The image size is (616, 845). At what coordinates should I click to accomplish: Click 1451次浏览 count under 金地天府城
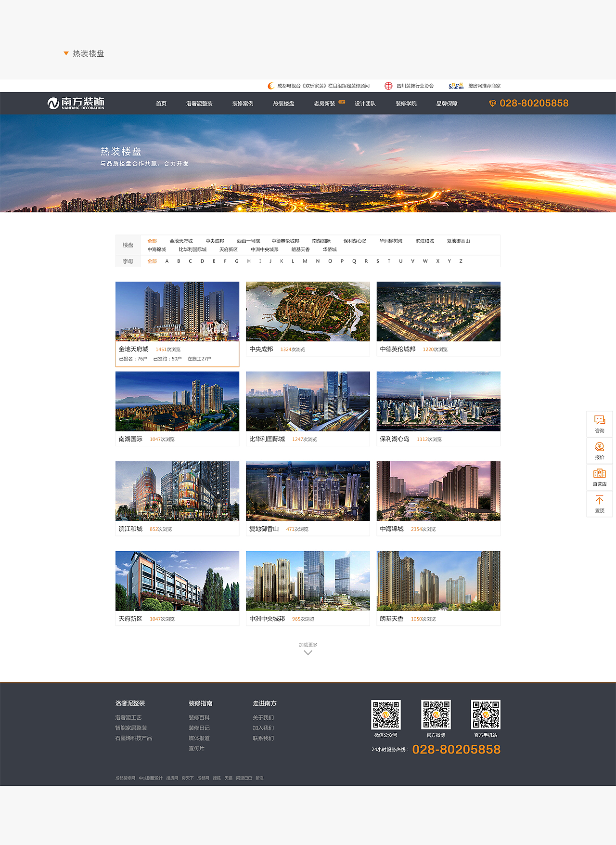coord(168,350)
